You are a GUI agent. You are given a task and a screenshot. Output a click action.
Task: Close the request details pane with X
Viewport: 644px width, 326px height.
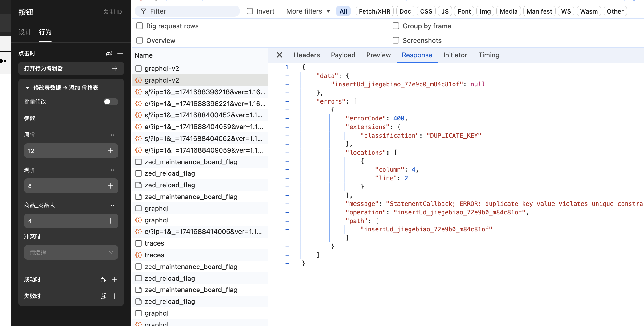[x=279, y=55]
